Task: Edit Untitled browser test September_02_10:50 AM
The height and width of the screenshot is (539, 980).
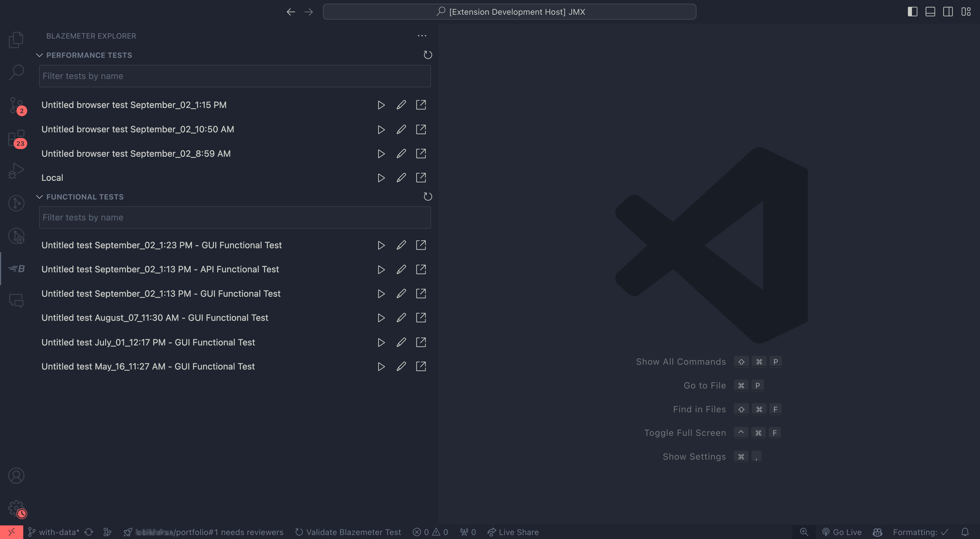Action: [401, 130]
